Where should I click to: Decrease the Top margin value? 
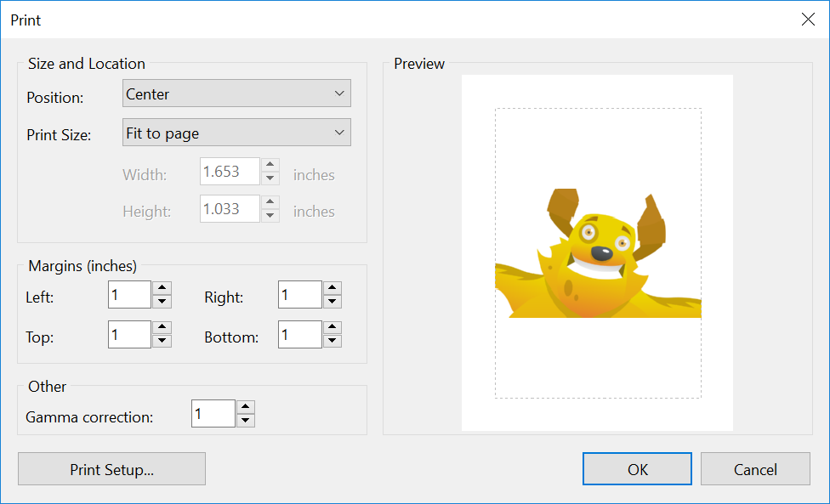[162, 341]
